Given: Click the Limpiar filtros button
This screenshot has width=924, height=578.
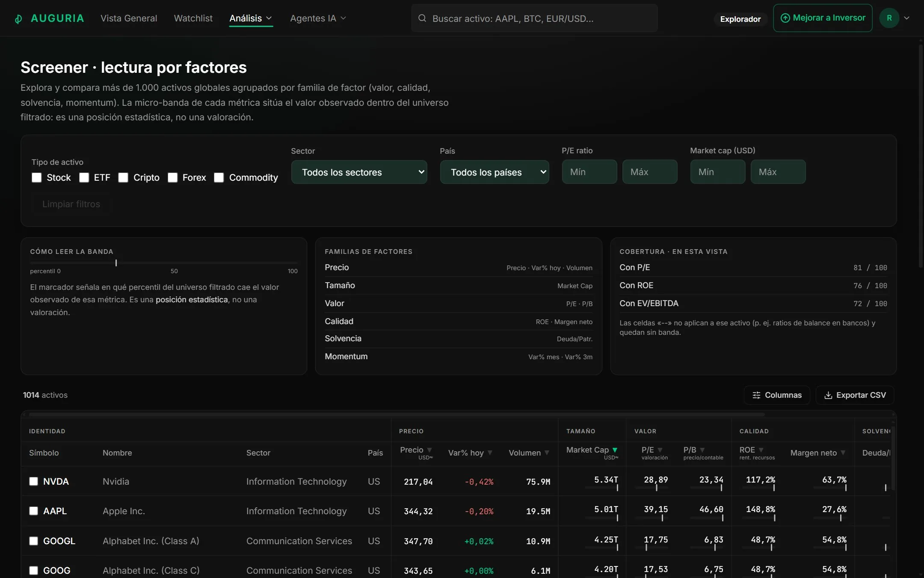Looking at the screenshot, I should [71, 204].
